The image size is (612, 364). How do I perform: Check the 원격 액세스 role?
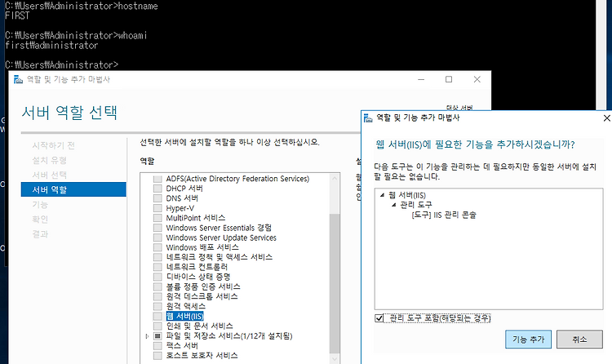click(157, 306)
